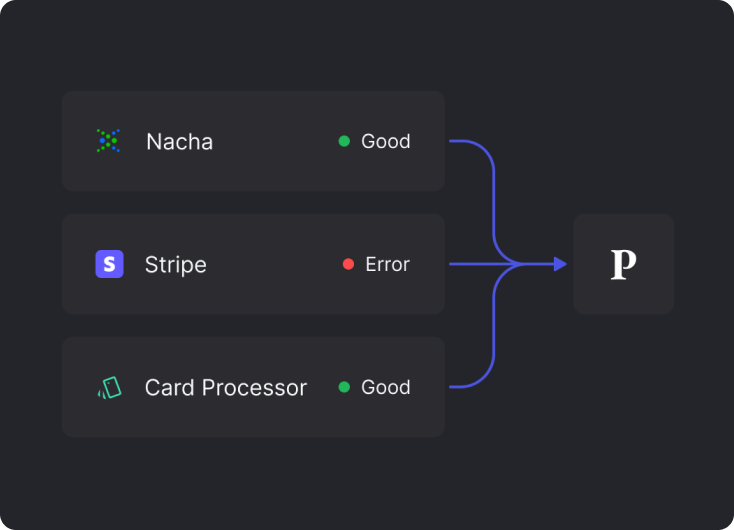
Task: Click the white P logo
Action: click(623, 264)
